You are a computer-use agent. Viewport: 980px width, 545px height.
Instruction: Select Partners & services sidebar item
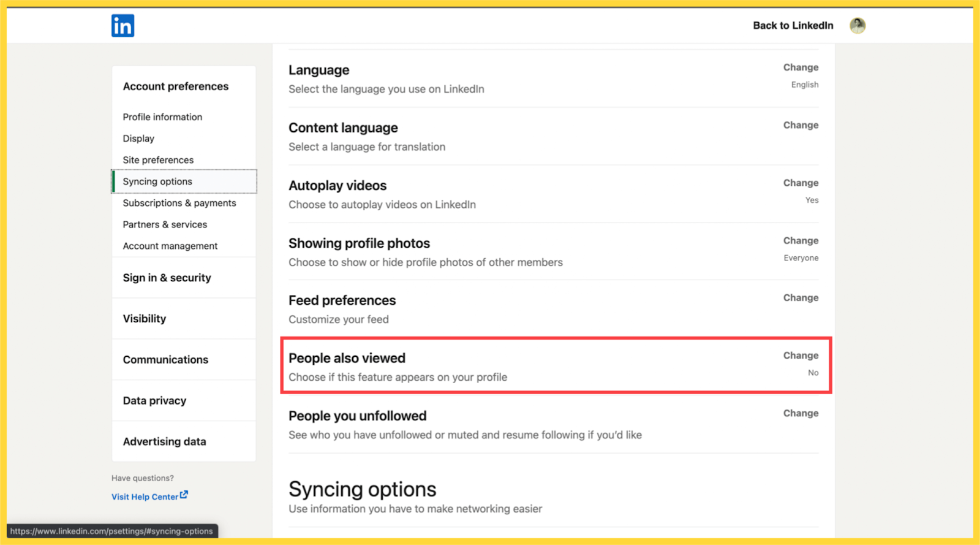click(165, 224)
